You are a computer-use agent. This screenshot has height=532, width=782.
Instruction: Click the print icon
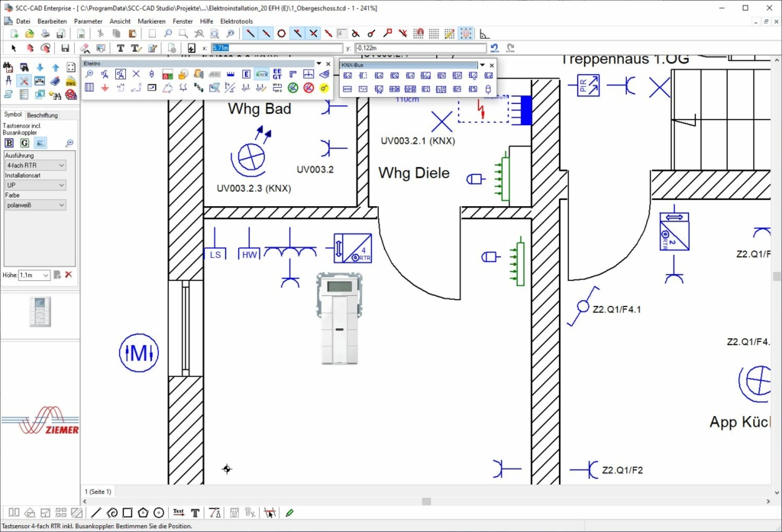45,34
